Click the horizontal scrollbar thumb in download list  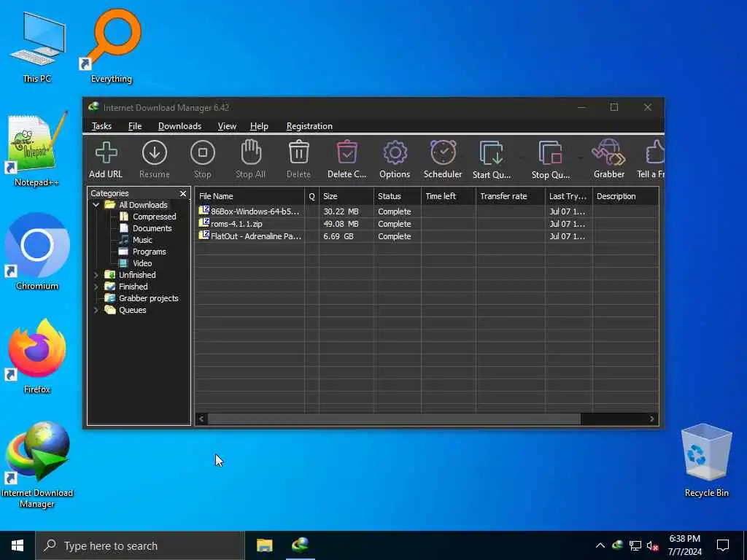pos(394,419)
